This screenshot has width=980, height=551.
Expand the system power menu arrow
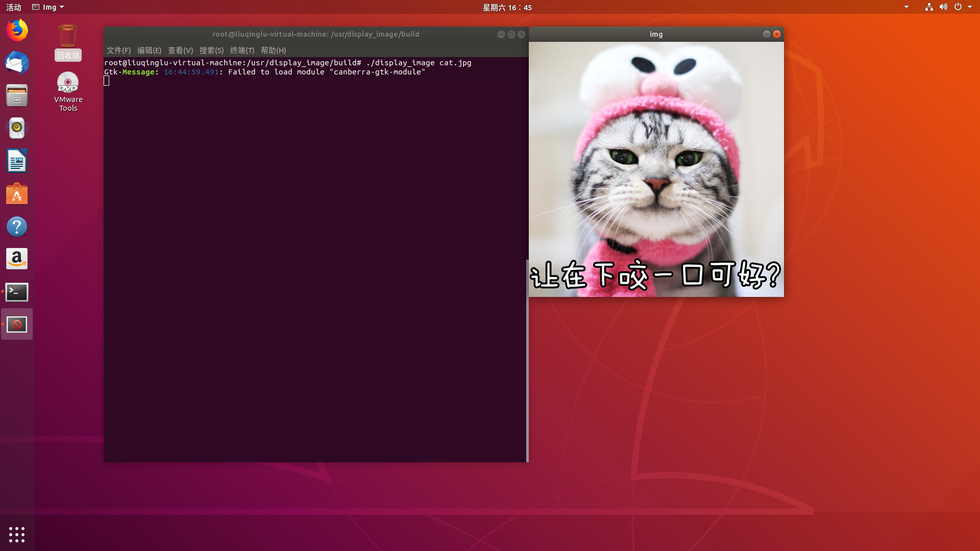coord(969,7)
